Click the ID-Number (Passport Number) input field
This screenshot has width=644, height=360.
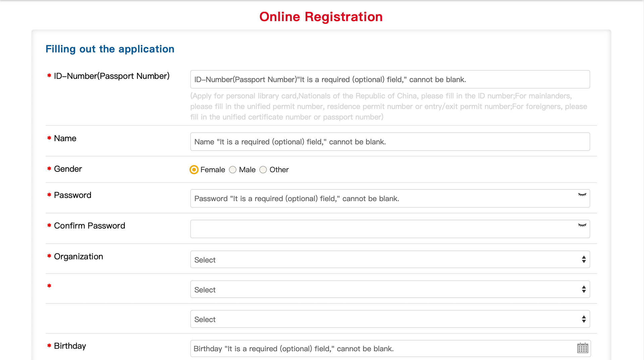[390, 79]
